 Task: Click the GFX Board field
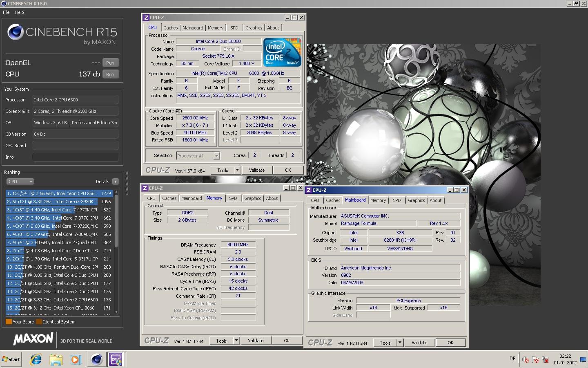tap(76, 146)
